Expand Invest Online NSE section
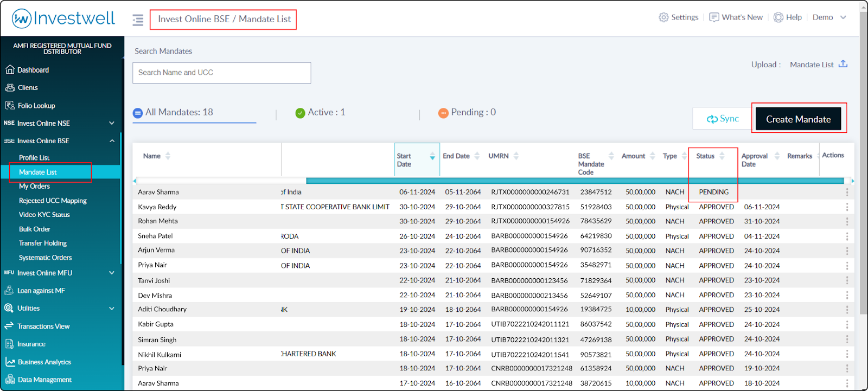The image size is (868, 391). 60,123
